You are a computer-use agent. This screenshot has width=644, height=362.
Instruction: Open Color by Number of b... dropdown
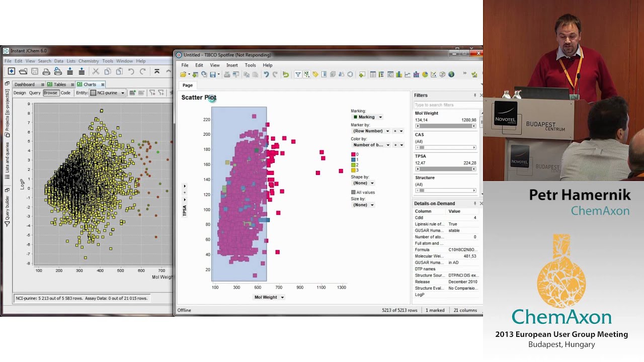371,145
